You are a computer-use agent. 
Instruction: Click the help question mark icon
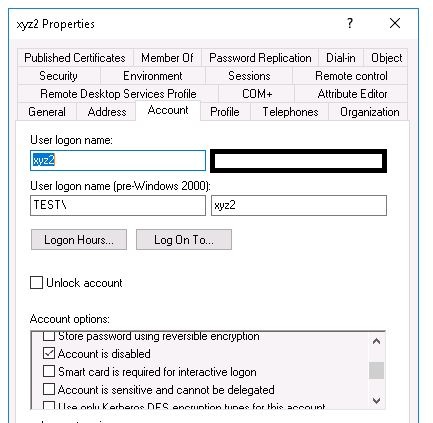[x=350, y=23]
